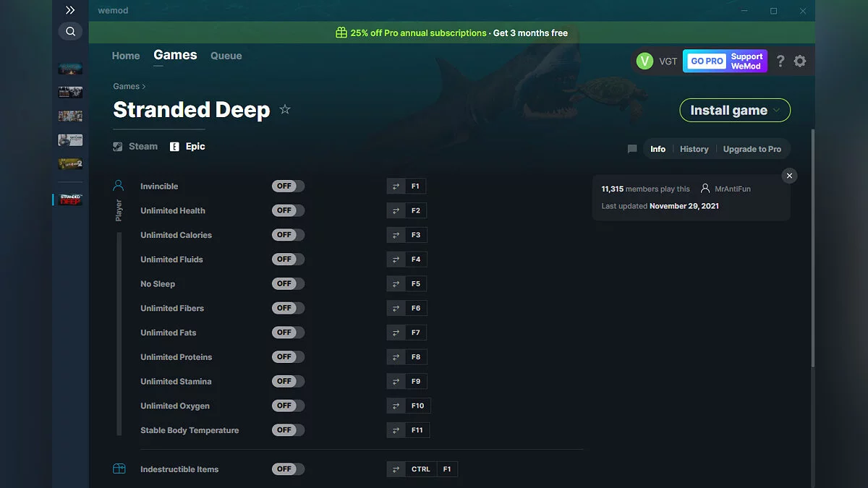Screen dimensions: 868x488
Task: Click the GO PRO button
Action: click(x=705, y=61)
